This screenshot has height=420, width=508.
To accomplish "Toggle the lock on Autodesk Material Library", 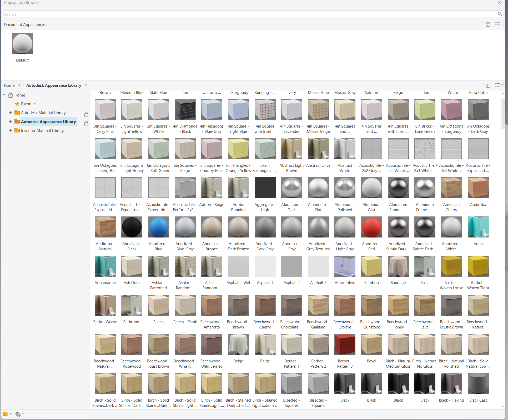I will point(86,114).
